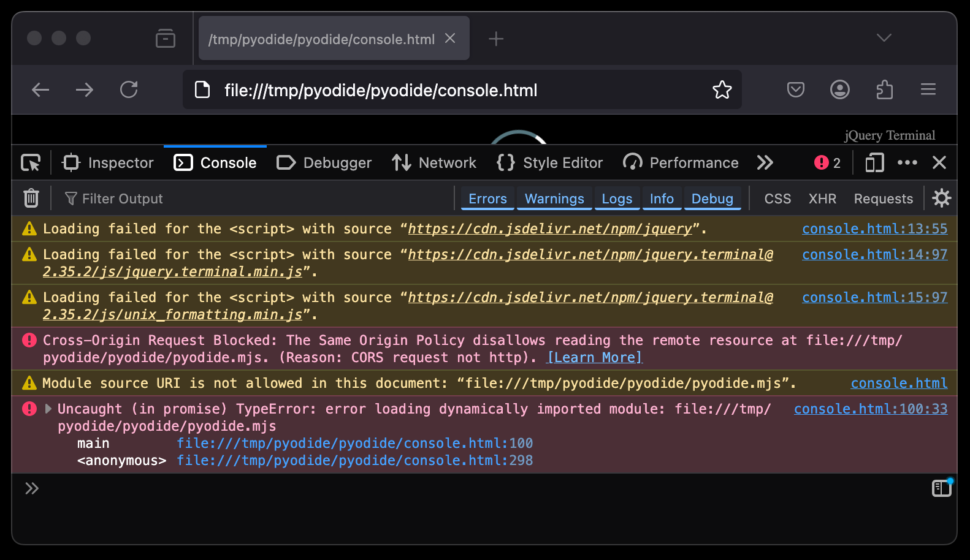Toggle the Errors filter
This screenshot has width=970, height=560.
[487, 199]
